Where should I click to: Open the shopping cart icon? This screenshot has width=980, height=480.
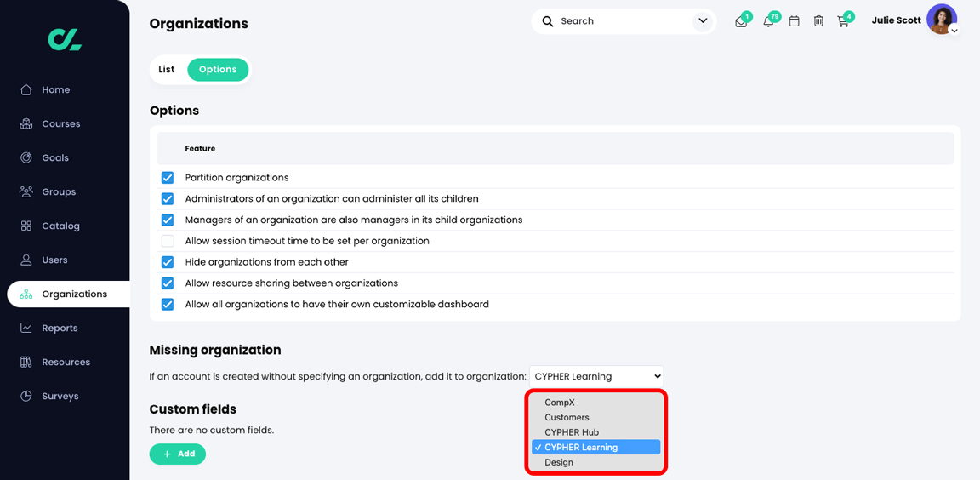click(842, 22)
